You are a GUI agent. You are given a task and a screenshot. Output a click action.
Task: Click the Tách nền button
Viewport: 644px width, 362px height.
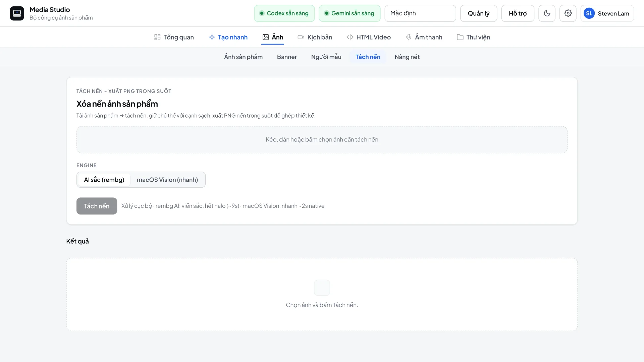point(97,206)
